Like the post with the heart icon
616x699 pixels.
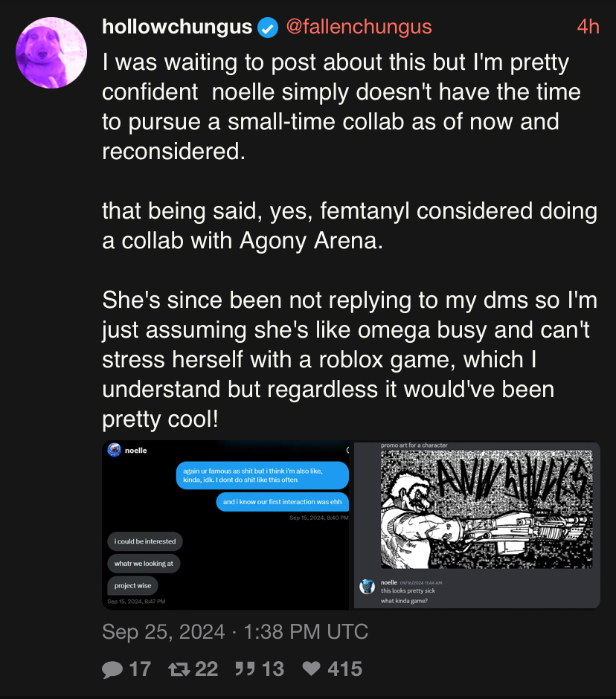pos(311,669)
